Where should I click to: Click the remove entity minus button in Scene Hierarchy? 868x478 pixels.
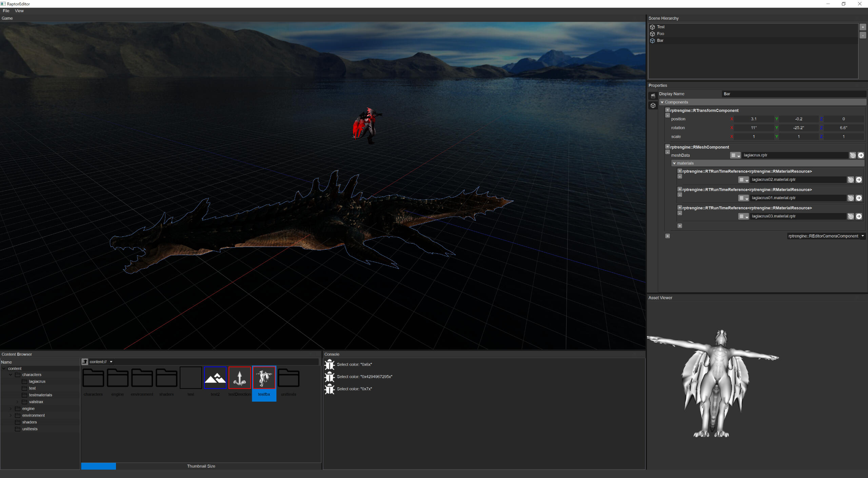pyautogui.click(x=863, y=35)
